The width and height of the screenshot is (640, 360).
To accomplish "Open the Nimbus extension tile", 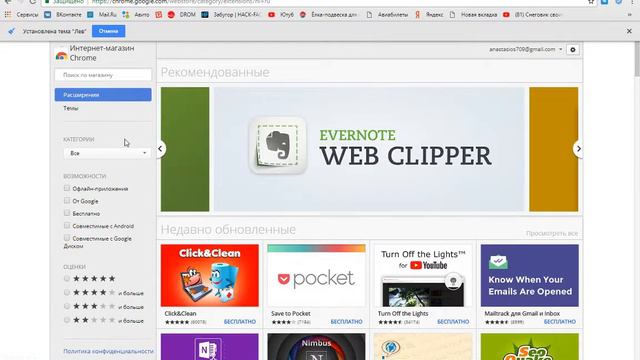I will pos(316,347).
